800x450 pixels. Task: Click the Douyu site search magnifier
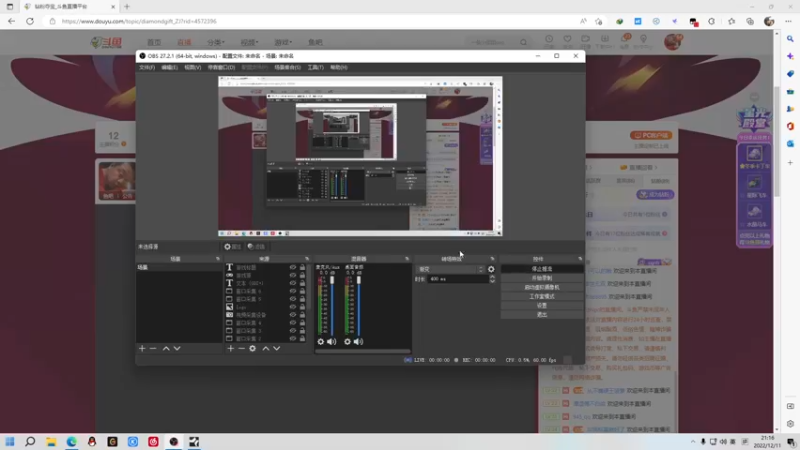(x=523, y=42)
